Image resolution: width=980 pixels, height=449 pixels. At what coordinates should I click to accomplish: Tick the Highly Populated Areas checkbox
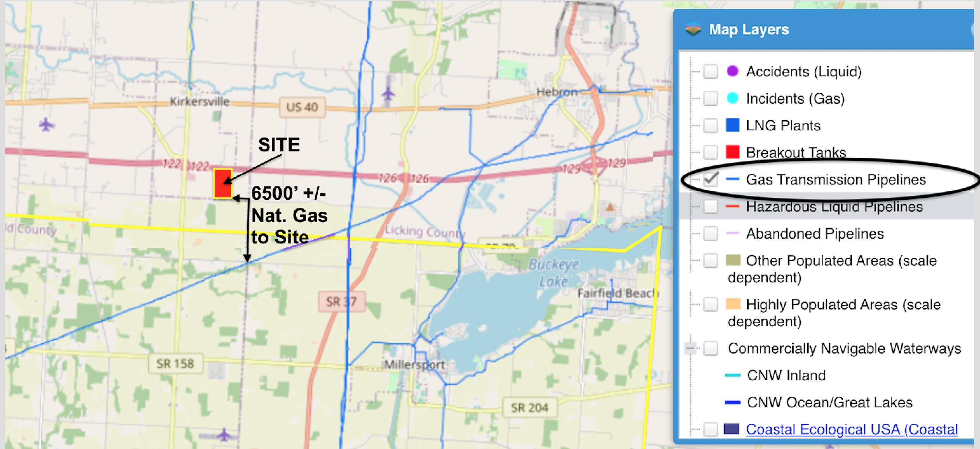(710, 305)
